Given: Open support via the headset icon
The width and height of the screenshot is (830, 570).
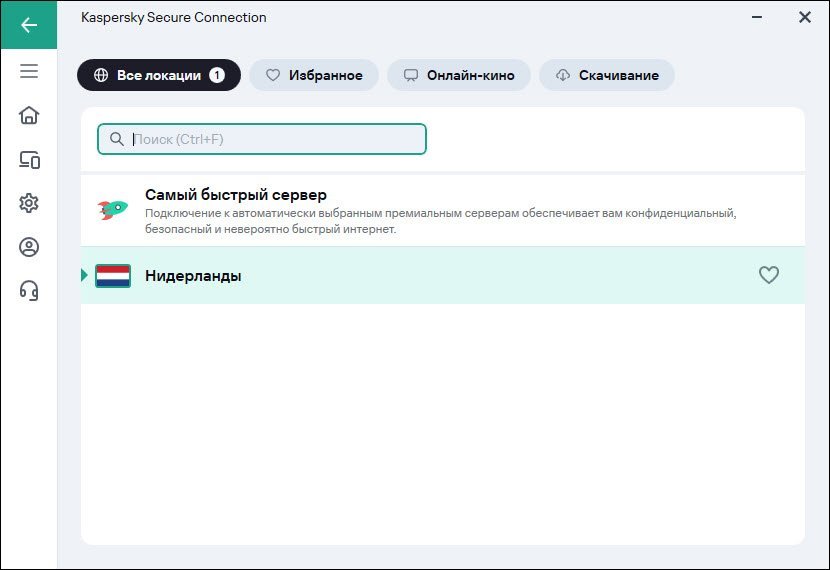Looking at the screenshot, I should (29, 291).
